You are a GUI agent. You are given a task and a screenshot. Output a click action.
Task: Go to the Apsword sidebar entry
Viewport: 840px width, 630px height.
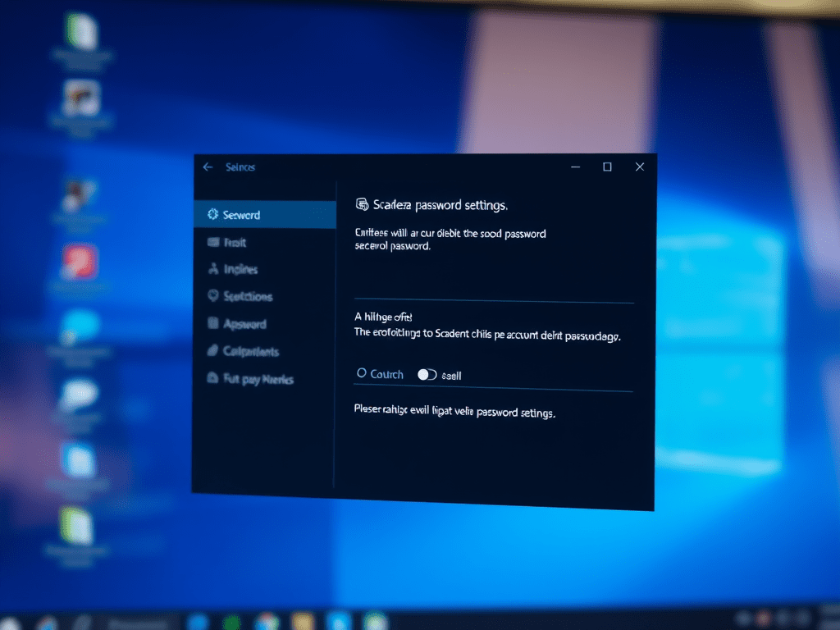pyautogui.click(x=244, y=324)
